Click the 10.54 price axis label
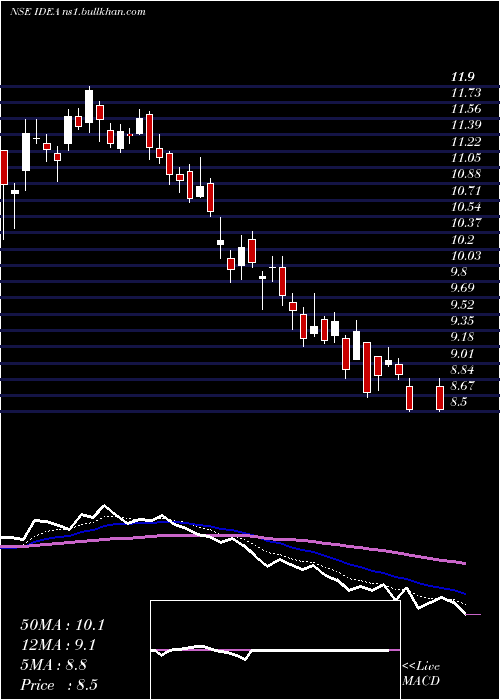Image resolution: width=500 pixels, height=700 pixels. (x=466, y=207)
